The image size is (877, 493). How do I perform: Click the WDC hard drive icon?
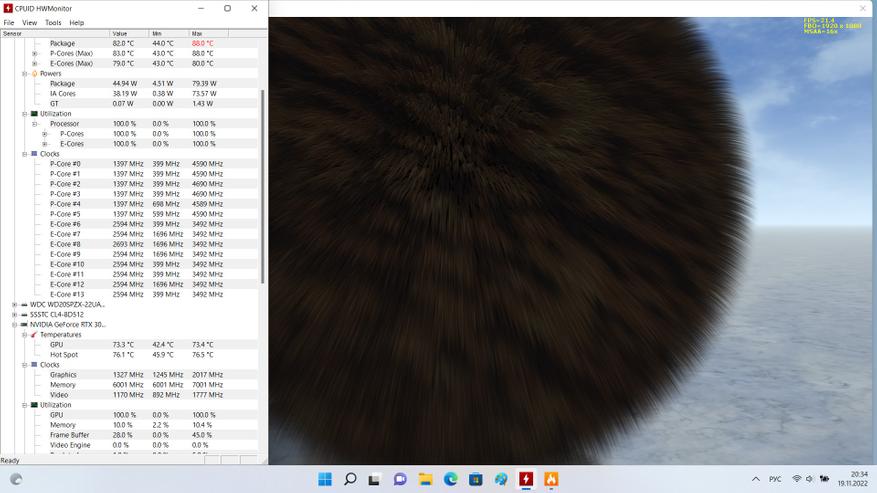click(24, 305)
